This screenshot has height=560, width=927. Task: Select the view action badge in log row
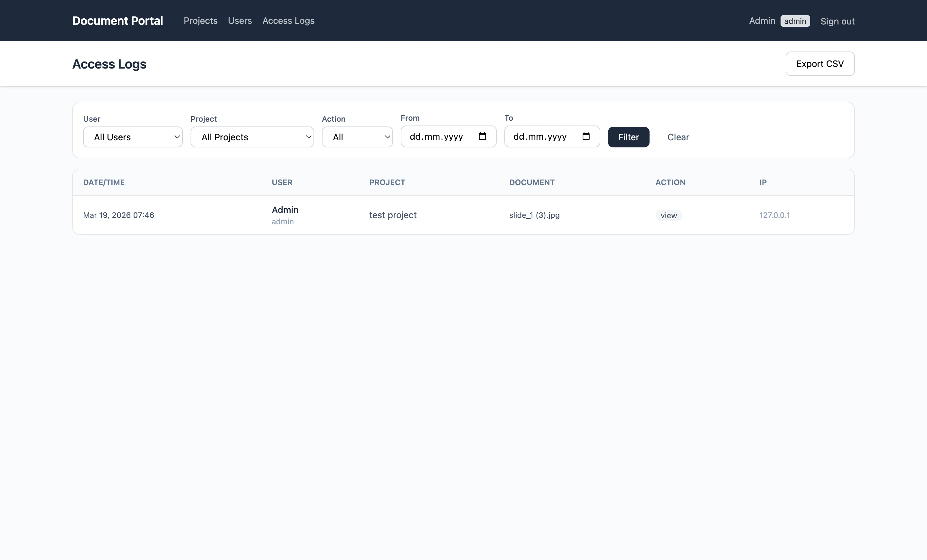coord(668,215)
